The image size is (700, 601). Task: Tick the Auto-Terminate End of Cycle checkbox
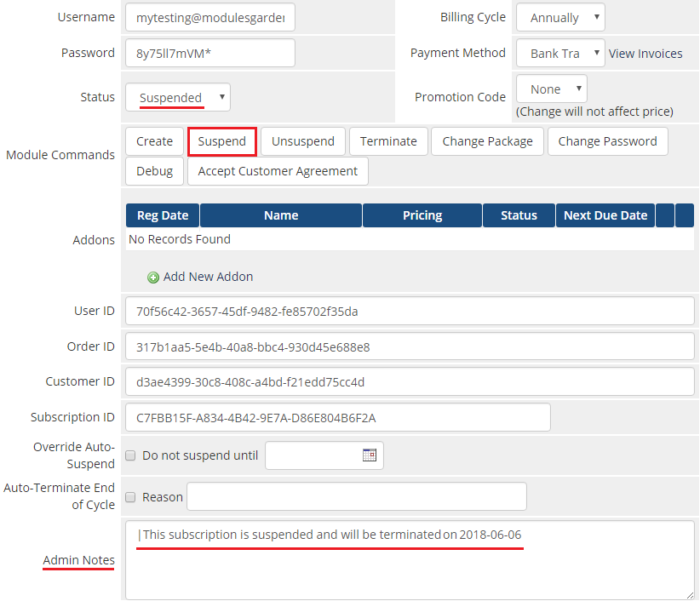131,497
